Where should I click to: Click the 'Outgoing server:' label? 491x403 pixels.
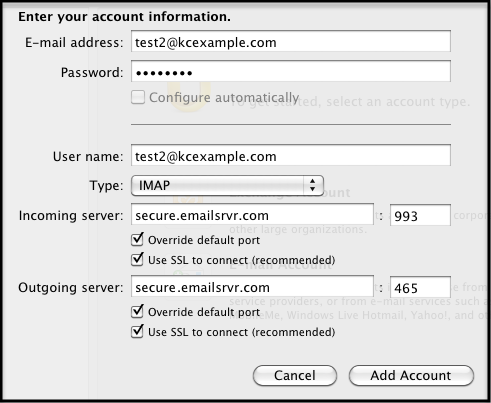(x=71, y=287)
